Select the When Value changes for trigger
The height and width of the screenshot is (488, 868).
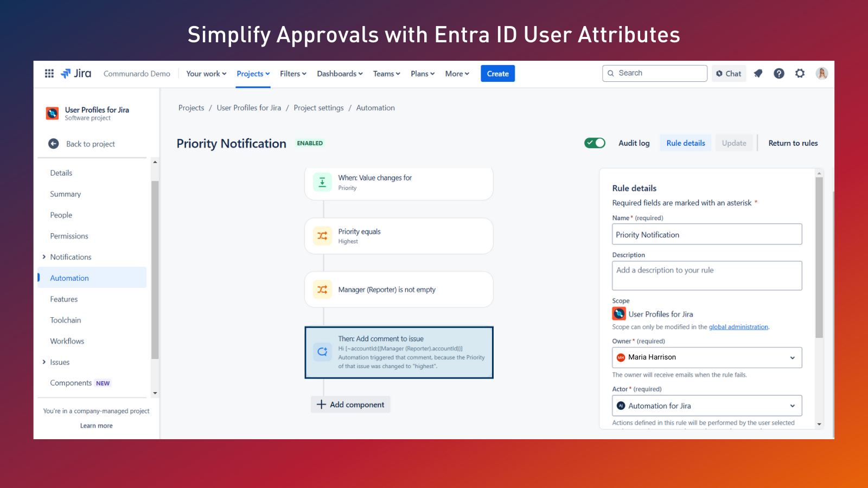(x=399, y=183)
